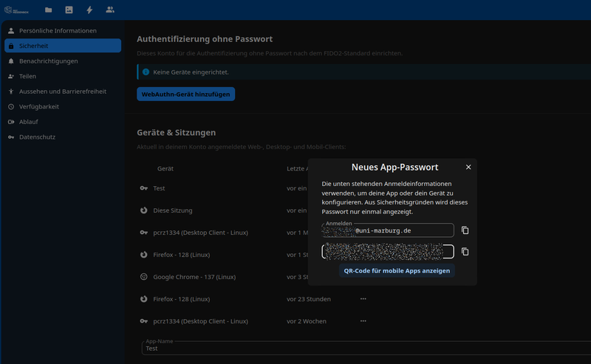Open the Activity lightning bolt icon
The image size is (591, 364).
(x=89, y=10)
